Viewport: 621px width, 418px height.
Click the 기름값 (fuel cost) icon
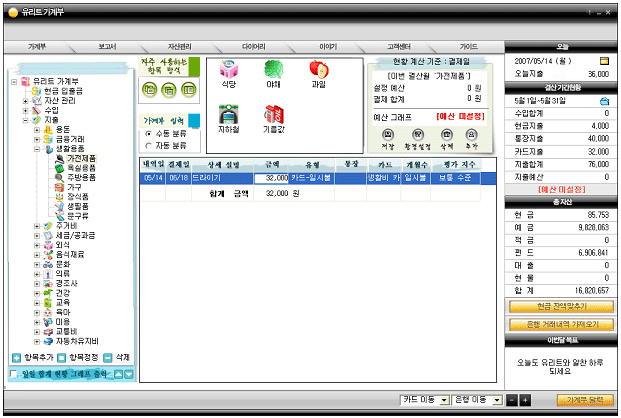click(273, 116)
